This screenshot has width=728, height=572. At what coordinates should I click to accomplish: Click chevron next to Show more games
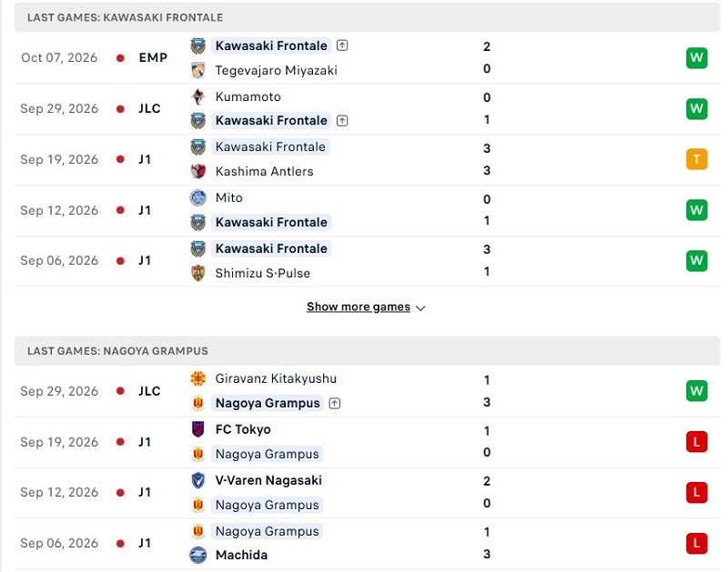click(420, 308)
